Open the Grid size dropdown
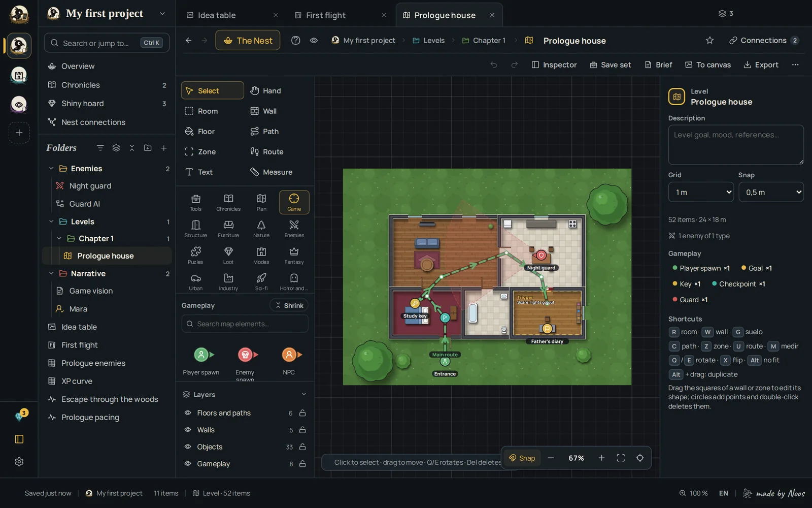The height and width of the screenshot is (508, 812). [701, 192]
